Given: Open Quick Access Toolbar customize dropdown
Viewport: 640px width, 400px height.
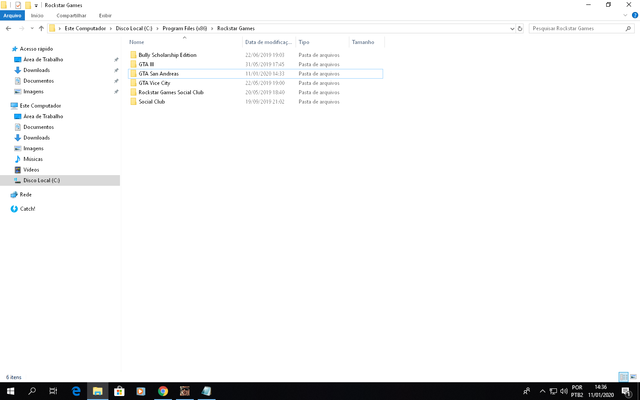Looking at the screenshot, I should pyautogui.click(x=36, y=5).
